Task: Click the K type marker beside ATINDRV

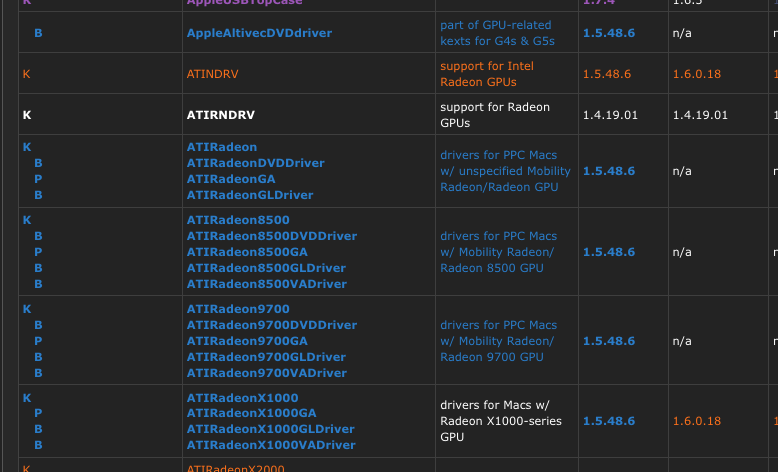Action: [x=27, y=74]
